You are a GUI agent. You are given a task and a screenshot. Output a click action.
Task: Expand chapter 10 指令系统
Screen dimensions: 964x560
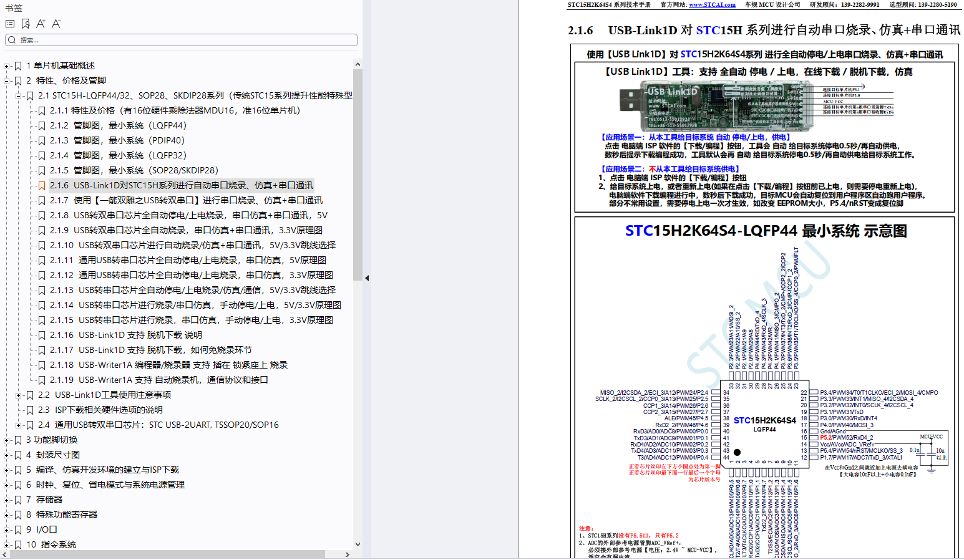(7, 544)
